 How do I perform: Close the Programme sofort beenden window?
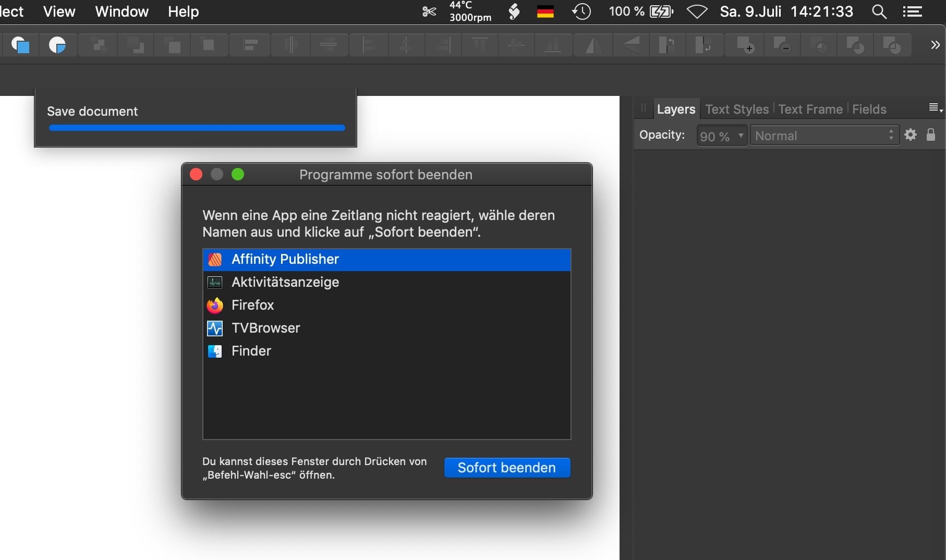196,174
